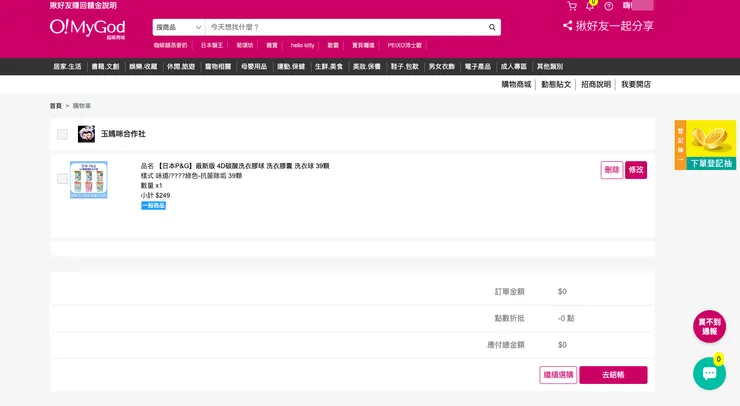Click the 應付總金額 row label
Screen dimensions: 740x406
[505, 345]
